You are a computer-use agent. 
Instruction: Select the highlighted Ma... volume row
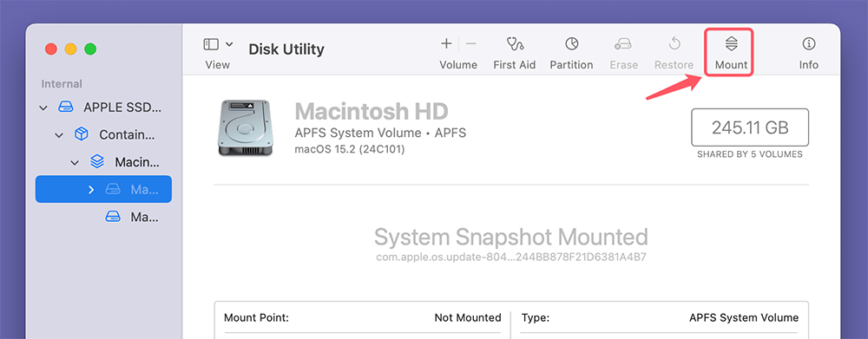(103, 189)
